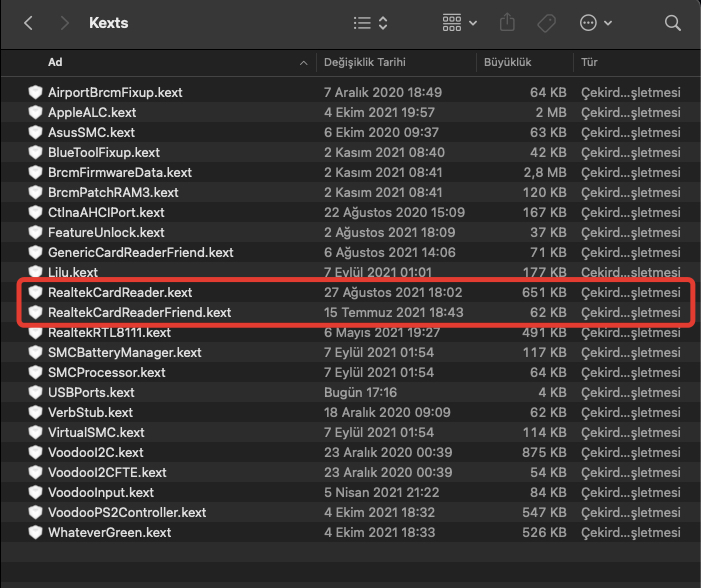Open the ellipsis action menu
This screenshot has height=588, width=701.
(x=595, y=22)
